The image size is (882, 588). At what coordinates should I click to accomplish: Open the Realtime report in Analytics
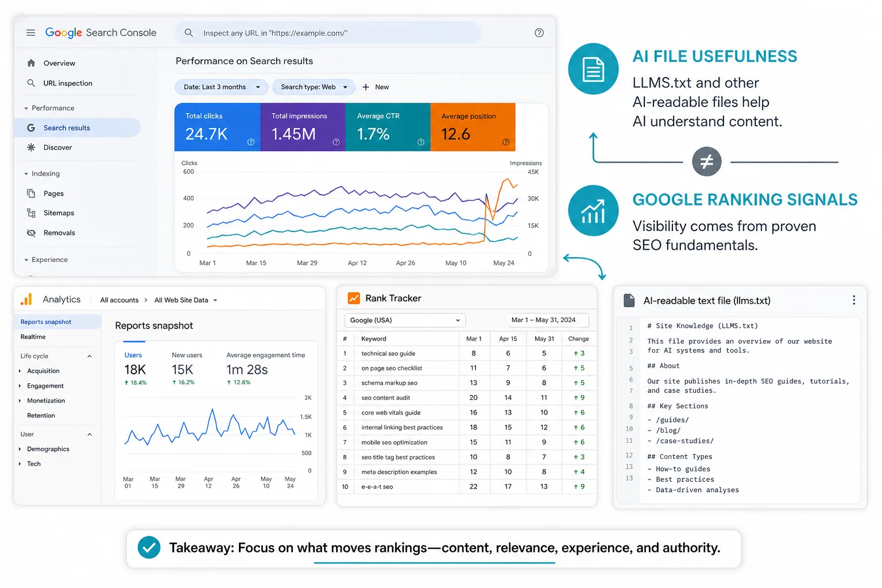(33, 337)
